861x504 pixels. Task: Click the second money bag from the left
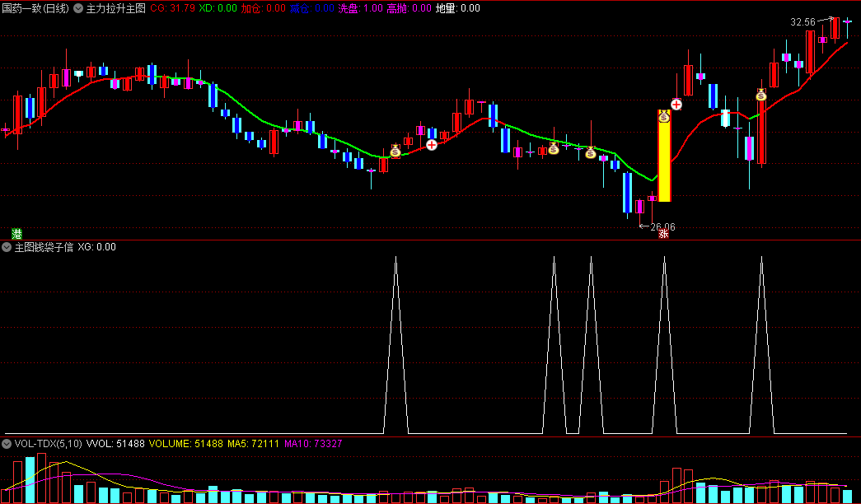click(x=554, y=148)
